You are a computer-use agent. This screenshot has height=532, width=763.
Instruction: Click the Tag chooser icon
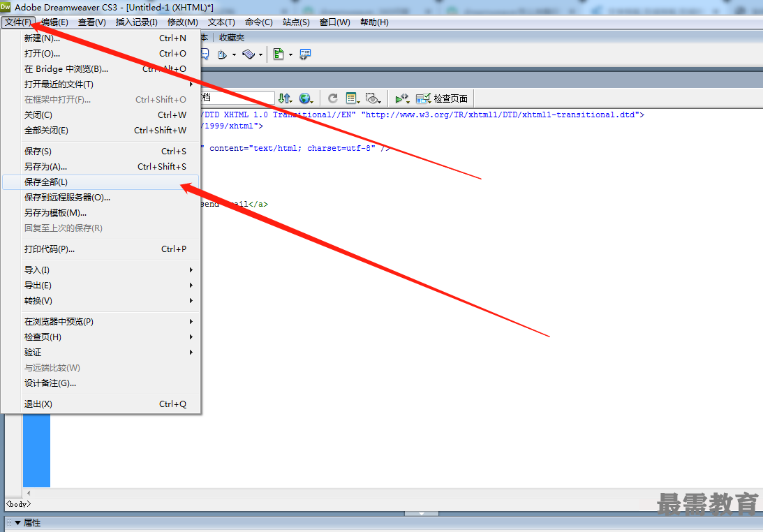pos(305,54)
